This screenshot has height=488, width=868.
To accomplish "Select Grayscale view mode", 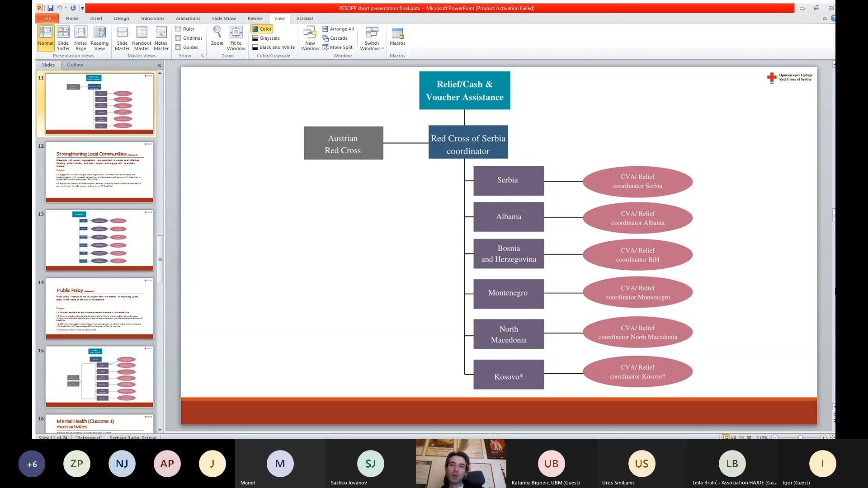I will pyautogui.click(x=266, y=38).
